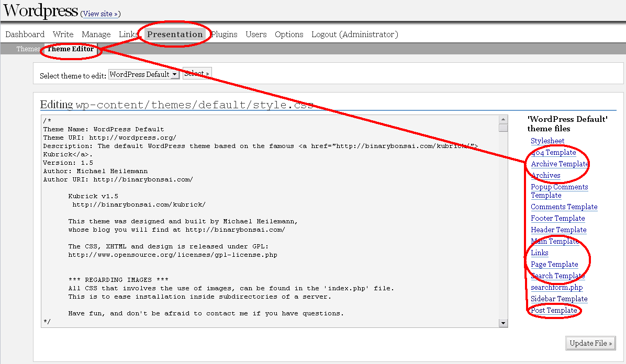Click the editor scrollbar thumb

[504, 128]
